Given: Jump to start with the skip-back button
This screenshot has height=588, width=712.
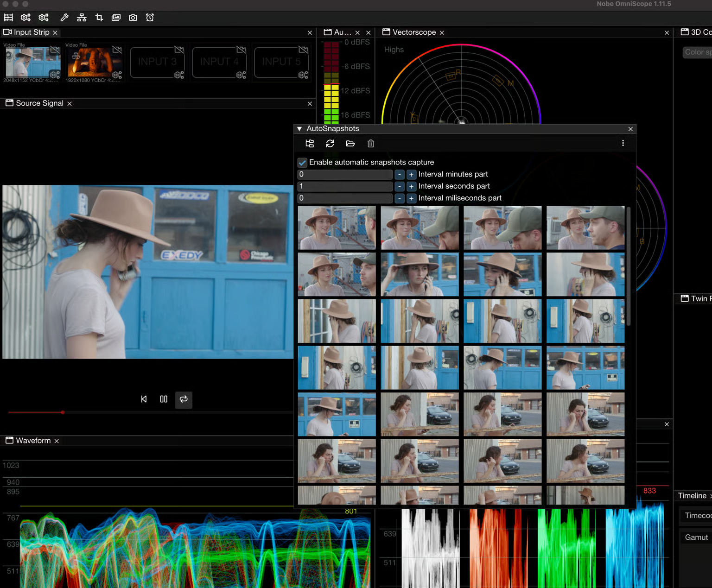Looking at the screenshot, I should pyautogui.click(x=144, y=399).
